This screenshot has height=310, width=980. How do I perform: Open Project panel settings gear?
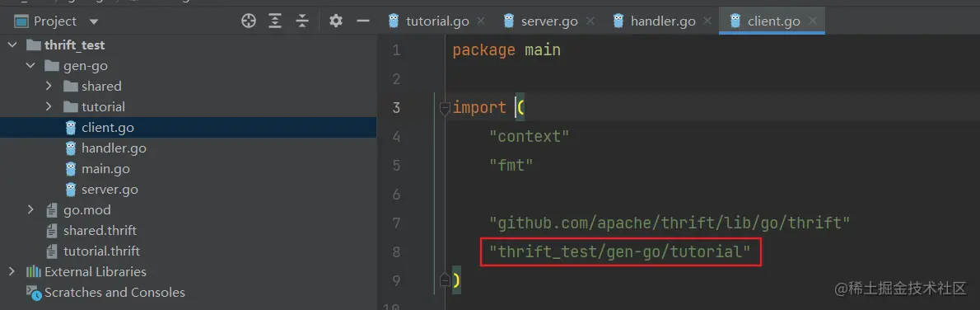[x=336, y=21]
